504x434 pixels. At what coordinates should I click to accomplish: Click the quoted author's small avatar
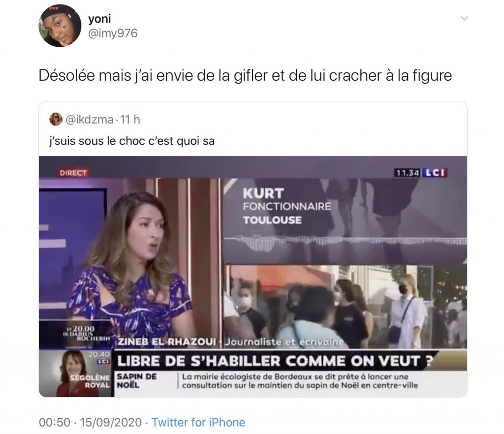pyautogui.click(x=56, y=119)
